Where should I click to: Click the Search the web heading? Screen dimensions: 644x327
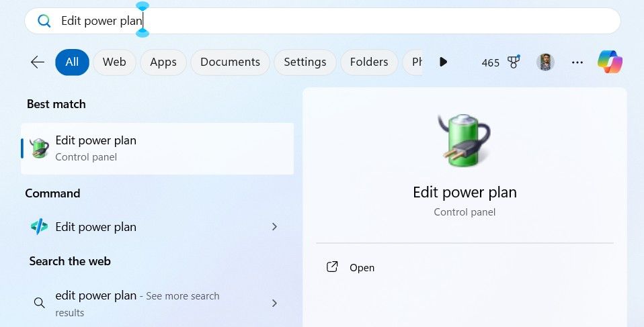point(70,261)
